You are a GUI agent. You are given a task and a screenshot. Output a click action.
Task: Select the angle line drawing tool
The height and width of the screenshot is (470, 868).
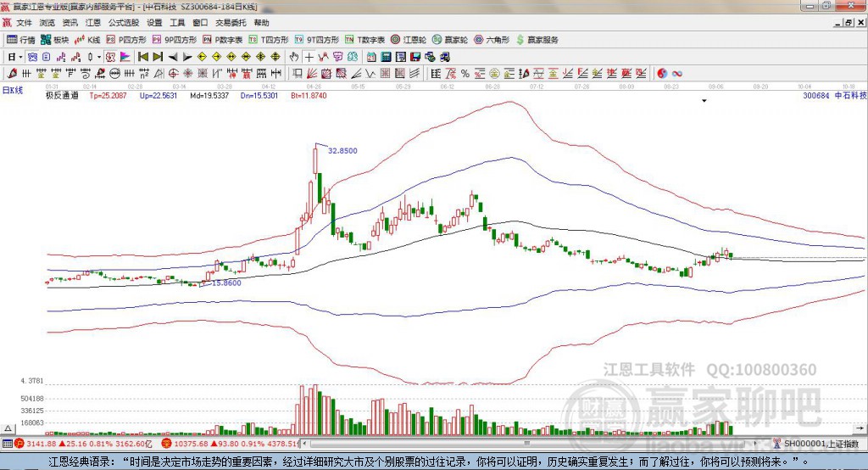coord(357,74)
